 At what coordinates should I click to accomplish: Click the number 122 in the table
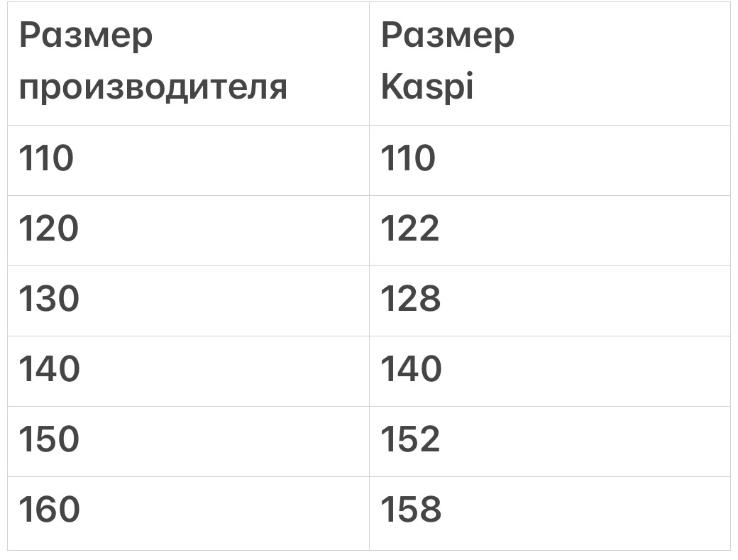click(409, 229)
